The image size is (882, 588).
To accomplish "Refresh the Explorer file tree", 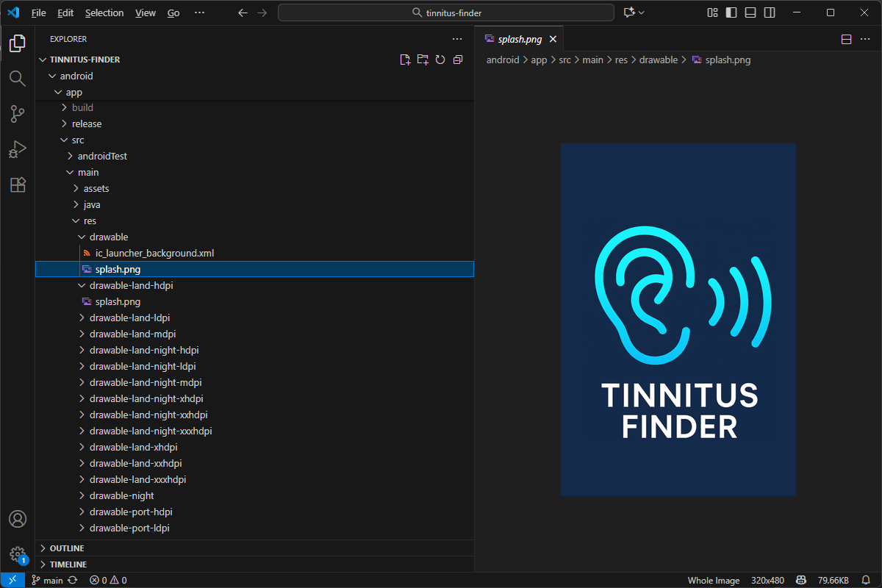I will (x=440, y=60).
